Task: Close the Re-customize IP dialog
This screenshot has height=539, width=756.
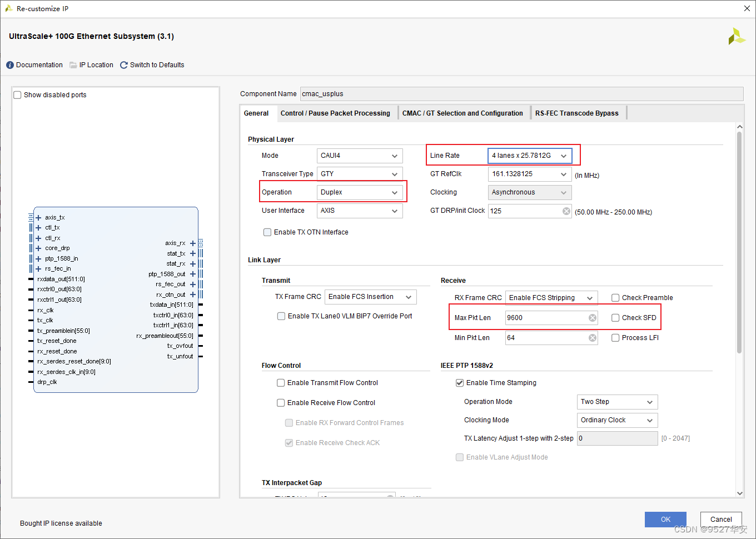Action: tap(747, 8)
